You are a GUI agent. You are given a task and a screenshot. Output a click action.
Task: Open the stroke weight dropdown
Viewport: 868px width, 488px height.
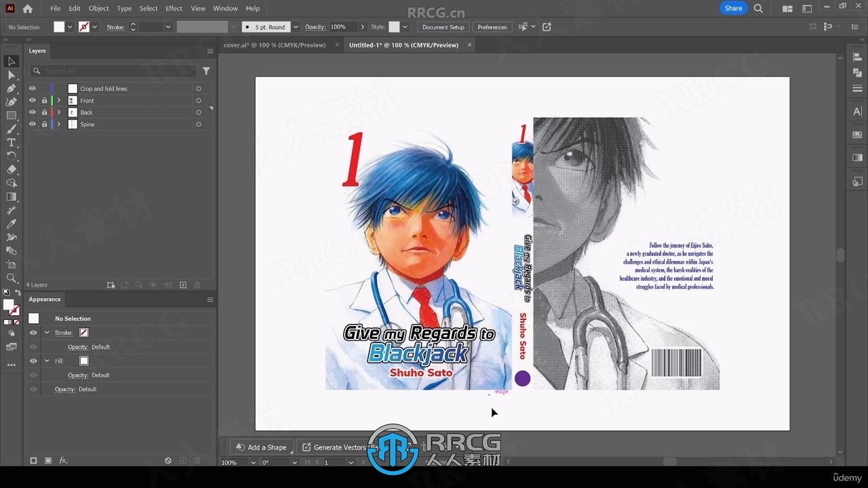[167, 27]
